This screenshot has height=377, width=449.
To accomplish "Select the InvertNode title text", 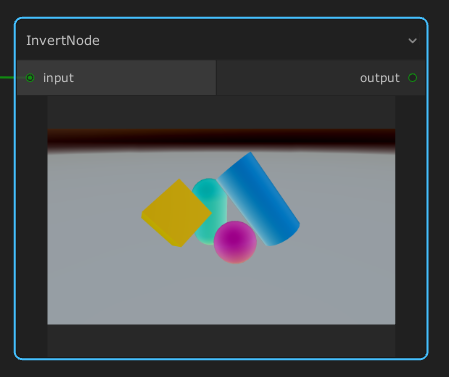I will (x=63, y=41).
